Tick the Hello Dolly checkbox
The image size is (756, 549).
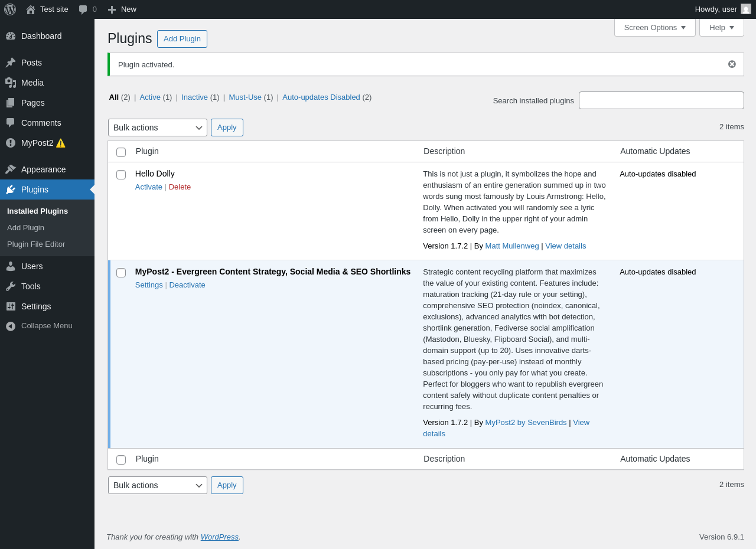121,175
